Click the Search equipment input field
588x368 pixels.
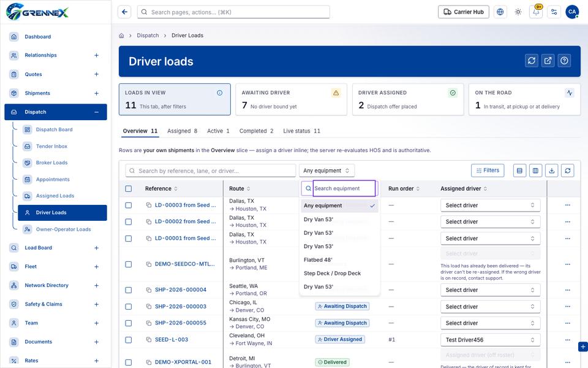point(344,188)
